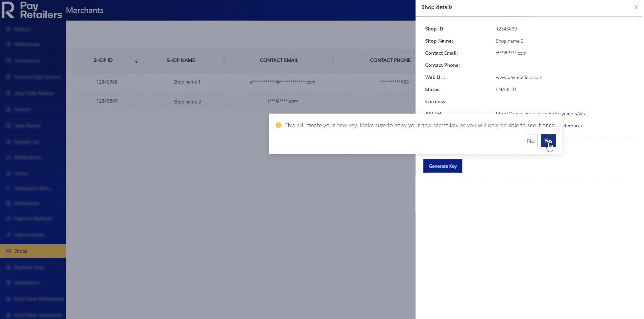
Task: Click the Shops store icon in sidebar
Action: (9, 251)
